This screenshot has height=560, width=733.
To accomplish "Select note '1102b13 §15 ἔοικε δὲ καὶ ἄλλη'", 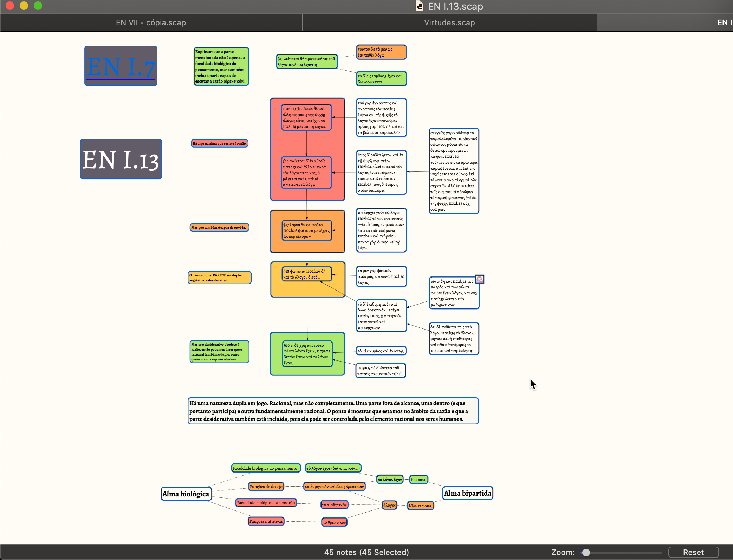I will 306,117.
